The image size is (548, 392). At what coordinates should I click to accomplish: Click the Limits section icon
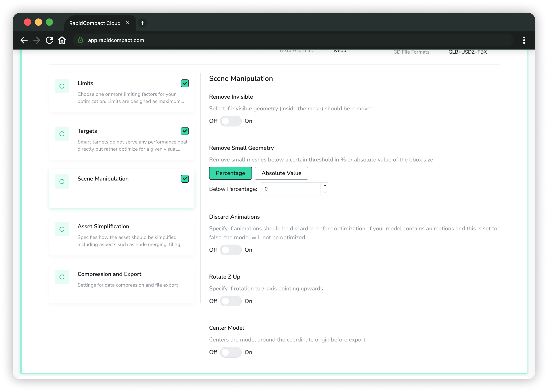62,86
